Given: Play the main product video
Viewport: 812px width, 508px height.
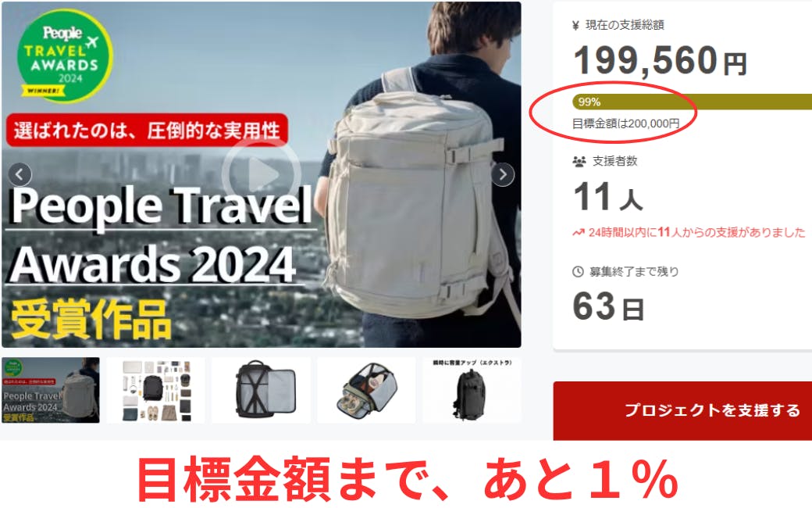Looking at the screenshot, I should point(261,175).
